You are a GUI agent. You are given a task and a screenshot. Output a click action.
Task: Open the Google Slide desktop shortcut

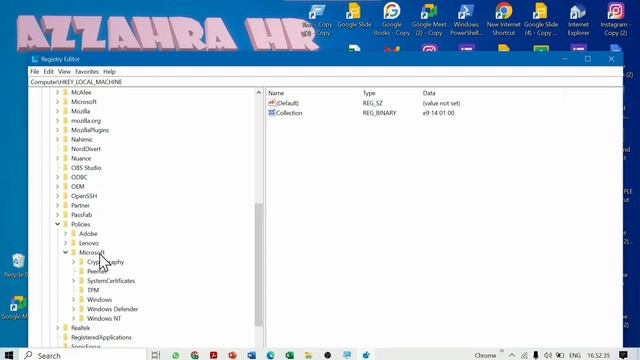point(354,16)
